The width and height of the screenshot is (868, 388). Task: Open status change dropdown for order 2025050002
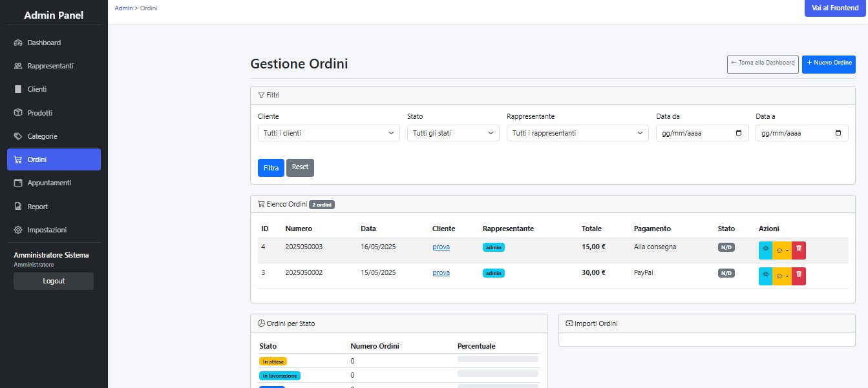point(782,276)
